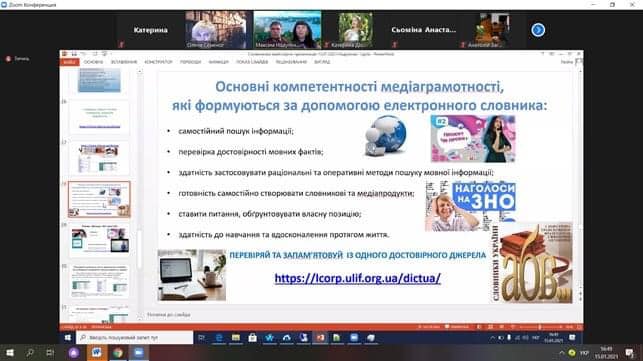The width and height of the screenshot is (643, 361).
Task: Click the clock in the local taskbar
Action: pyautogui.click(x=606, y=353)
